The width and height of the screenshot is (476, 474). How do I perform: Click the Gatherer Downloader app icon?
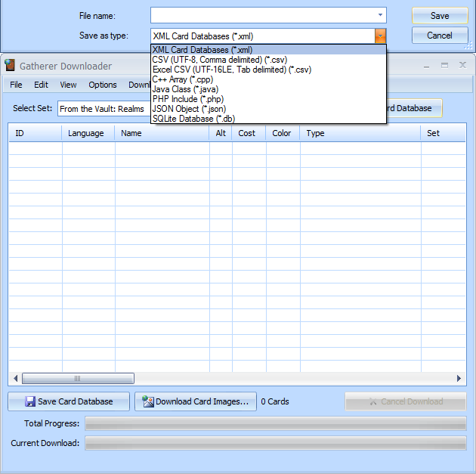pos(10,66)
